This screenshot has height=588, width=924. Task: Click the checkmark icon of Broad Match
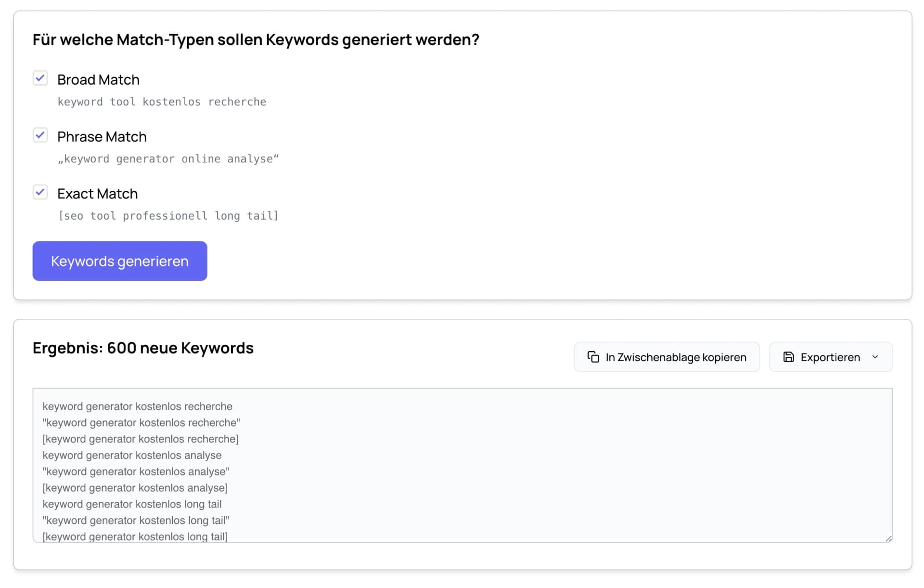pyautogui.click(x=40, y=78)
